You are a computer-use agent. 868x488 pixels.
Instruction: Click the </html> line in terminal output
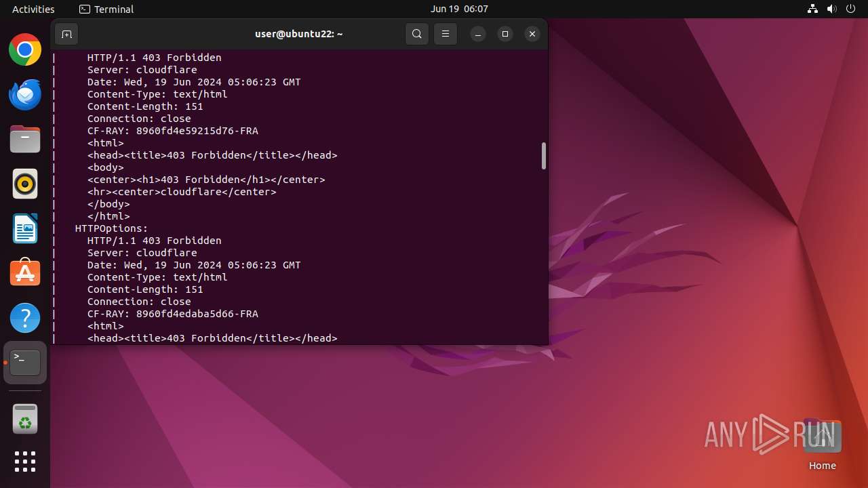(108, 216)
